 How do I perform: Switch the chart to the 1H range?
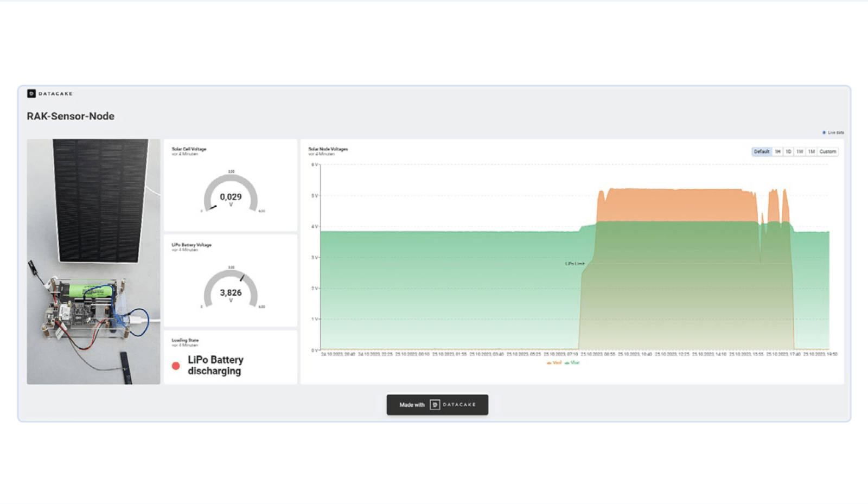[x=777, y=151]
